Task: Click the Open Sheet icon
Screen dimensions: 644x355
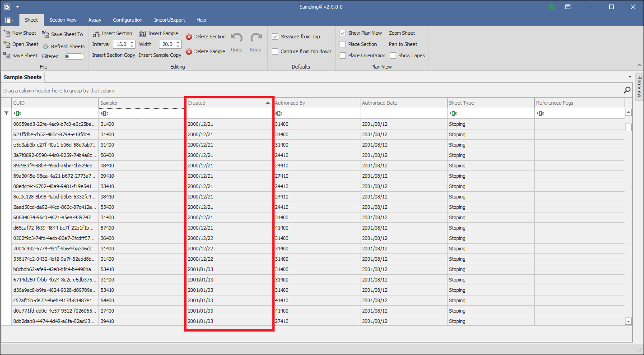Action: point(7,44)
